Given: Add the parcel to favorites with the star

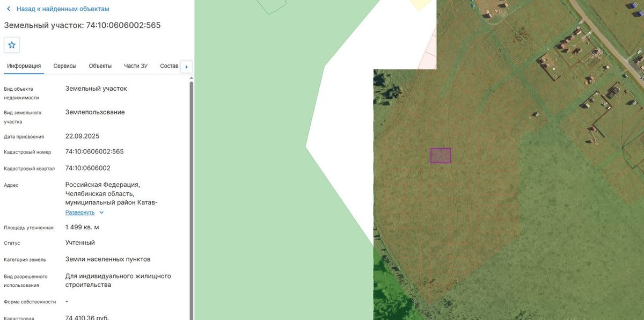Looking at the screenshot, I should coord(12,45).
